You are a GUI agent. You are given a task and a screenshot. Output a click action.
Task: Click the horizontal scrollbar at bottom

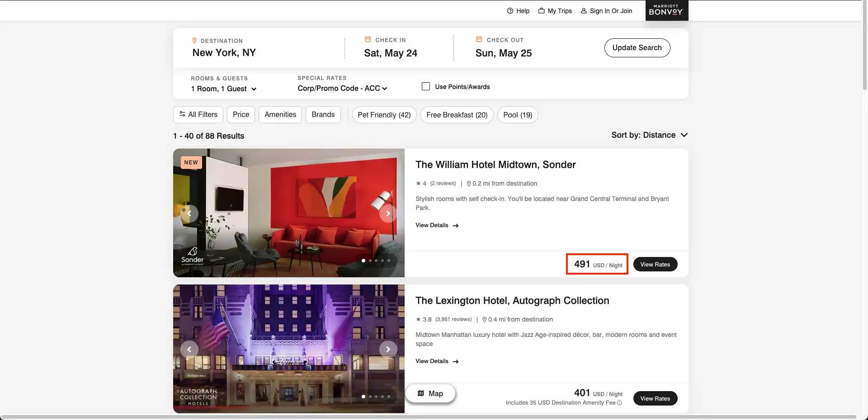pos(428,417)
